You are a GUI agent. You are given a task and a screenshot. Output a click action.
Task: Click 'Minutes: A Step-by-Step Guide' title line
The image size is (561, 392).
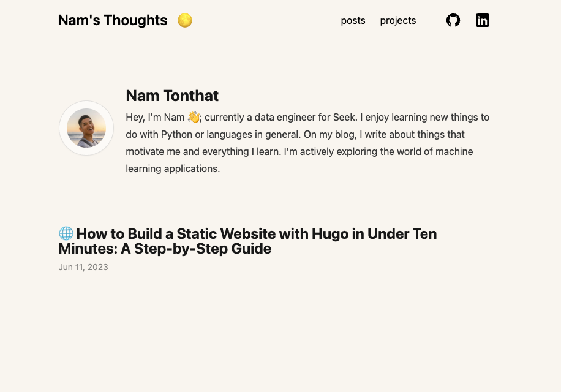coord(165,249)
